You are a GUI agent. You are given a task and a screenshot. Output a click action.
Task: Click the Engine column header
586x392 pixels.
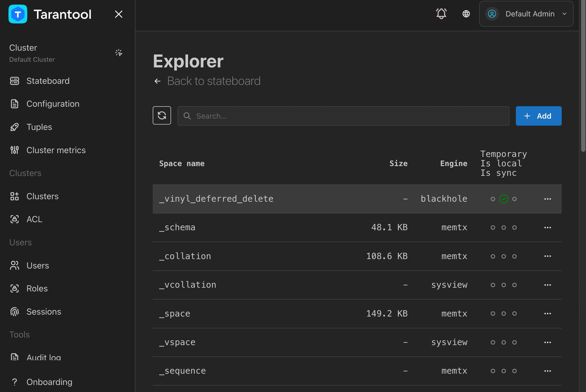(x=454, y=163)
